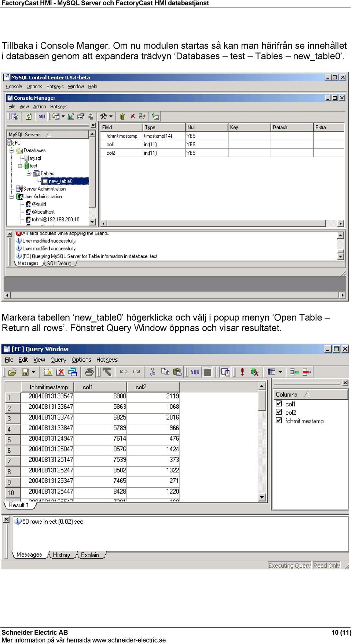
Task: Click the save floppy disk icon
Action: pyautogui.click(x=25, y=372)
